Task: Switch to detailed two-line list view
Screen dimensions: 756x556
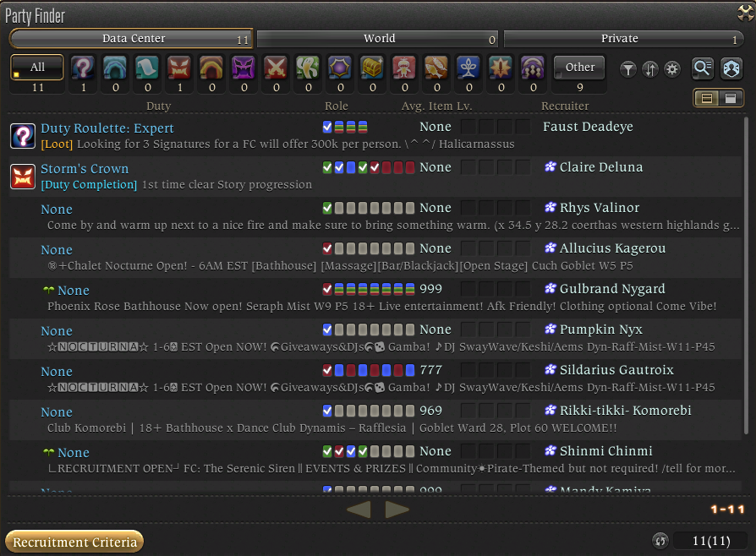Action: coord(707,98)
